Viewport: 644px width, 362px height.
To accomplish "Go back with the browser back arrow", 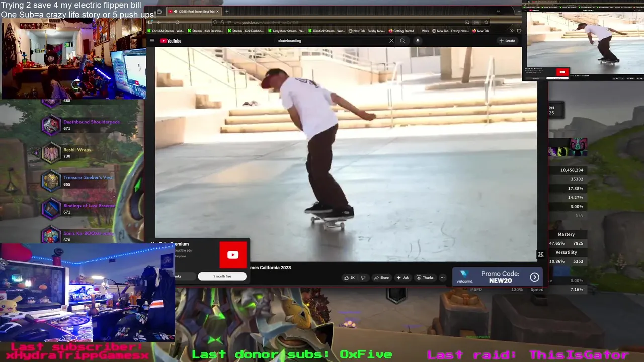I will tap(159, 22).
